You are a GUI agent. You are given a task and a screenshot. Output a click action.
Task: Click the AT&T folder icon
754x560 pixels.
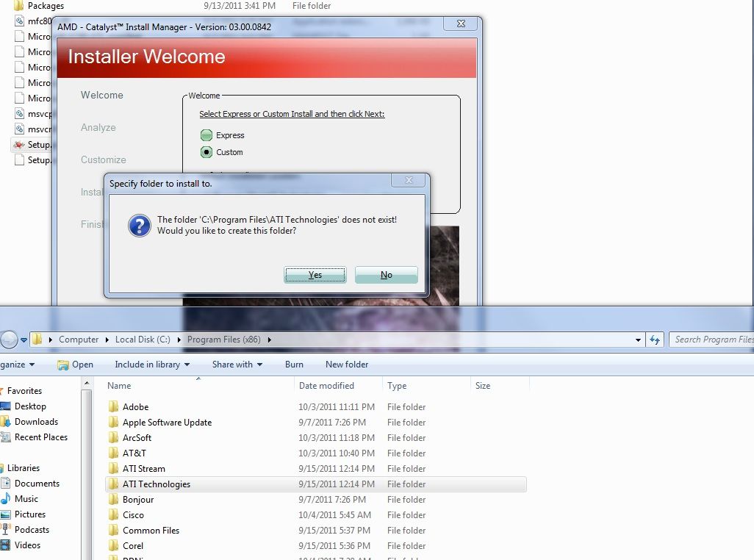tap(113, 453)
